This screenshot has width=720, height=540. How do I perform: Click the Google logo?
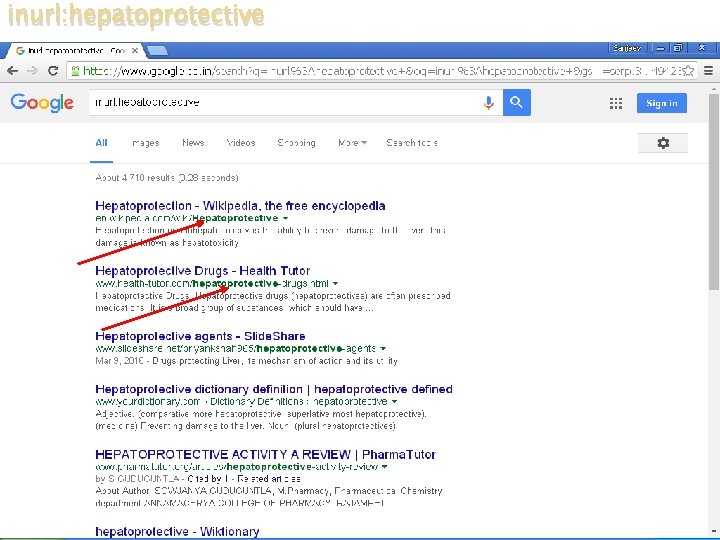[x=42, y=102]
